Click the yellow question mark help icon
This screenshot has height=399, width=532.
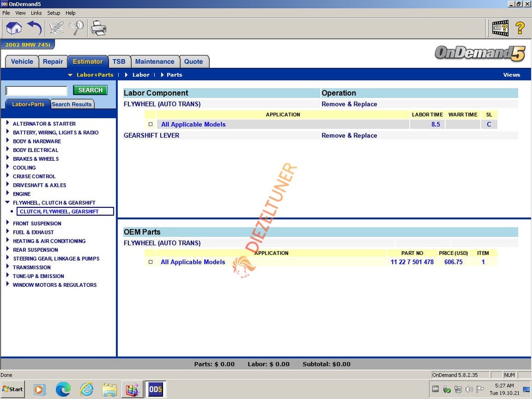tap(520, 28)
